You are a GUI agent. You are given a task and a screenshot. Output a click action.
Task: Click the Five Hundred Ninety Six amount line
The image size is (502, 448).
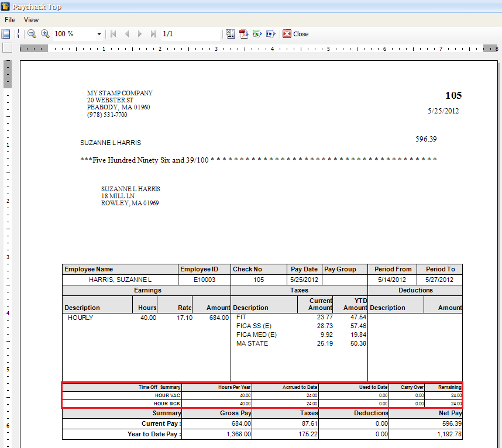(259, 160)
